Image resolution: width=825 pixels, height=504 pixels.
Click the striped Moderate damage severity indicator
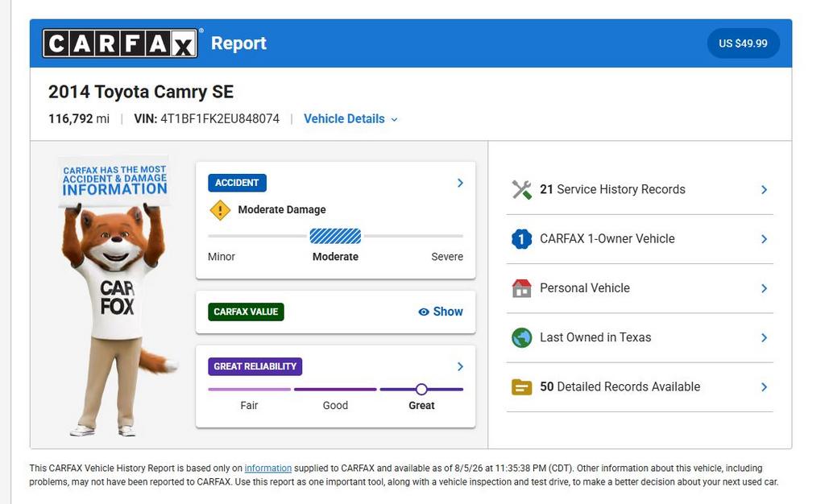point(335,237)
